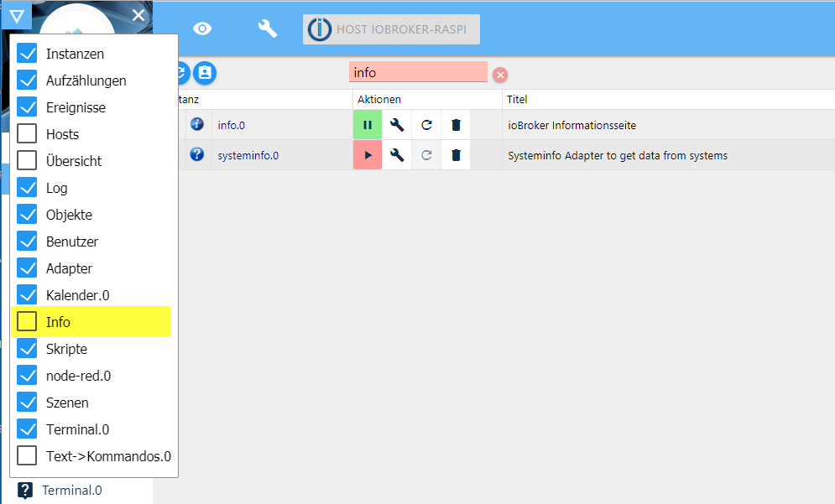Screen dimensions: 835x504
Task: Enable the Info menu checkbox
Action: (x=28, y=322)
